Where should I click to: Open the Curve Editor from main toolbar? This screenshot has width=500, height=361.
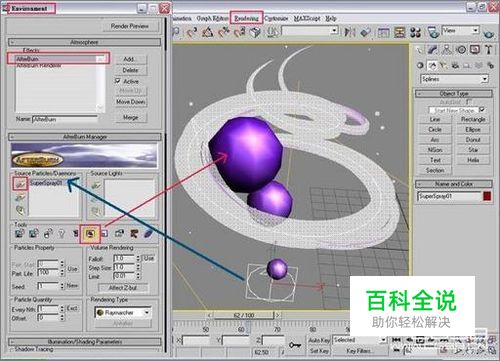(x=383, y=32)
